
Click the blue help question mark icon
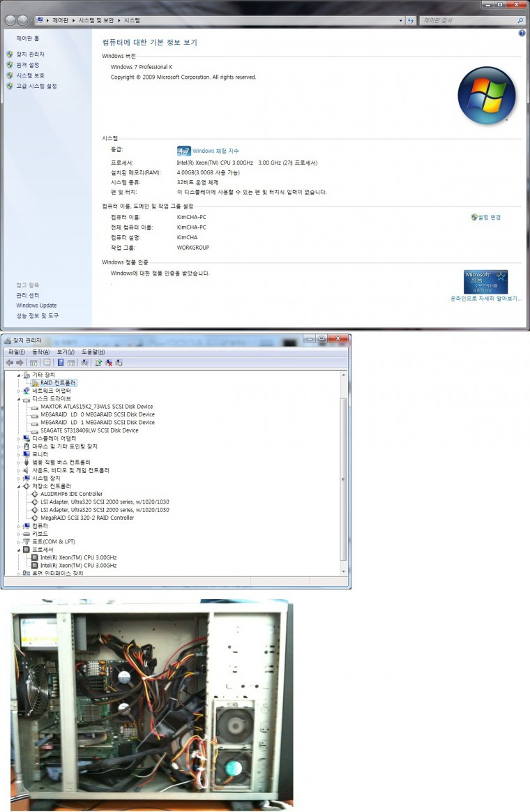tap(522, 33)
